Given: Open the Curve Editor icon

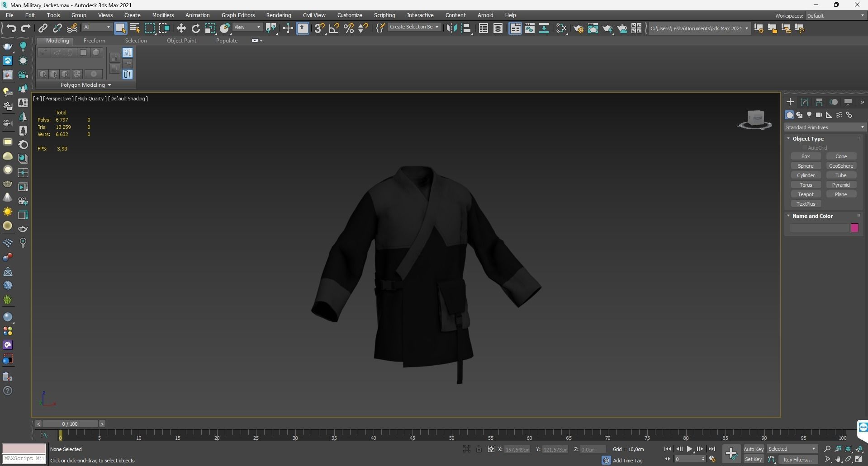Looking at the screenshot, I should pos(530,28).
